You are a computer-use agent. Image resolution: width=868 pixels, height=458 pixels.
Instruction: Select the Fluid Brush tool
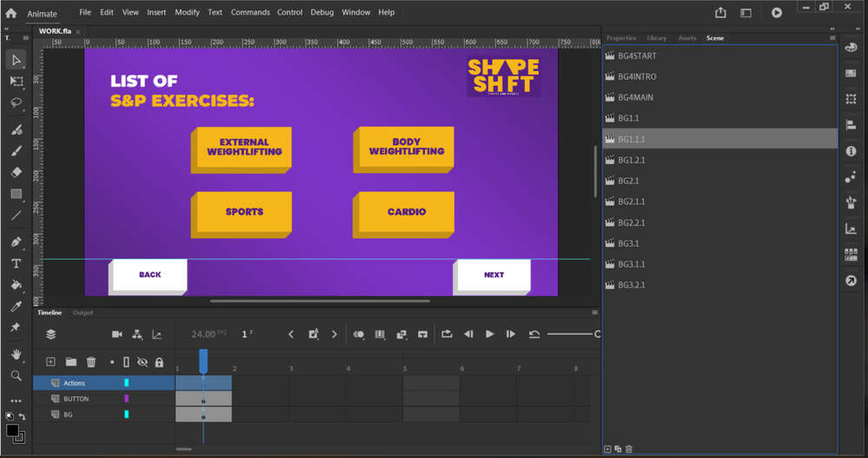click(16, 129)
